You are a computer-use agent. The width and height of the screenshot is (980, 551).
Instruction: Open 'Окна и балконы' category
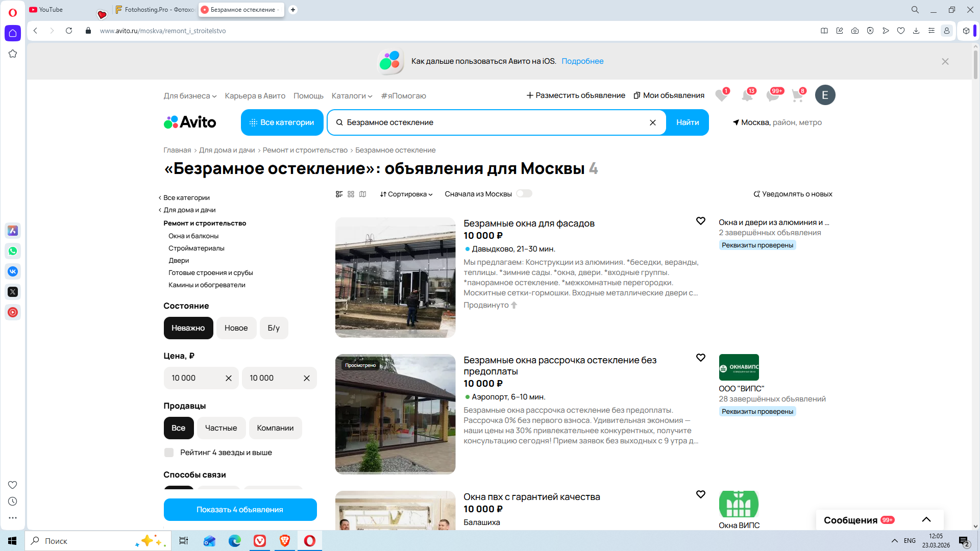coord(193,236)
